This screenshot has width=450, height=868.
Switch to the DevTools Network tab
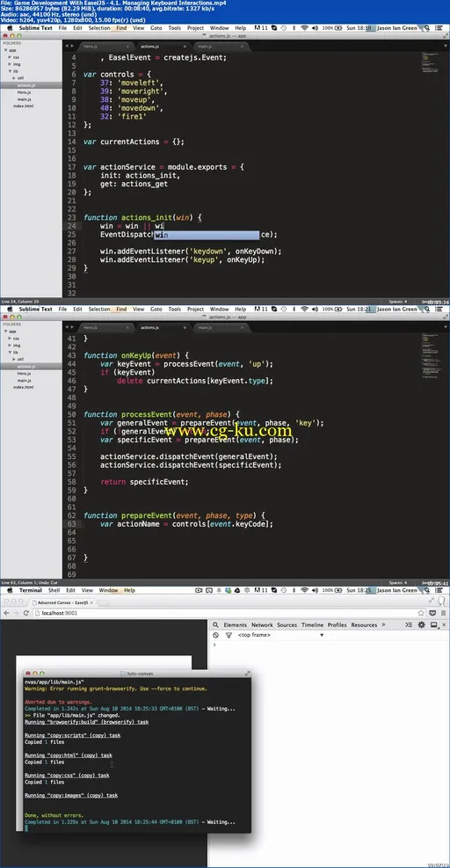pos(263,625)
